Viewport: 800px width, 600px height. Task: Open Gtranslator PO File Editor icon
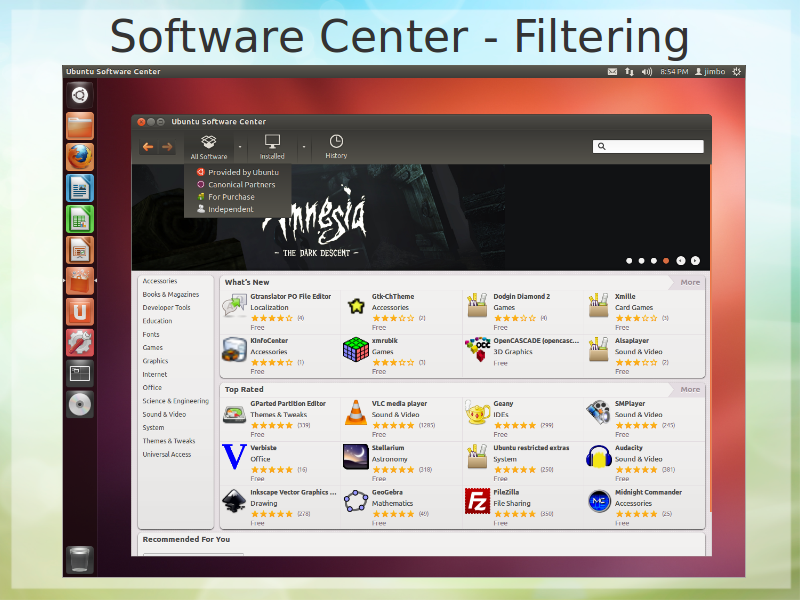pos(234,306)
